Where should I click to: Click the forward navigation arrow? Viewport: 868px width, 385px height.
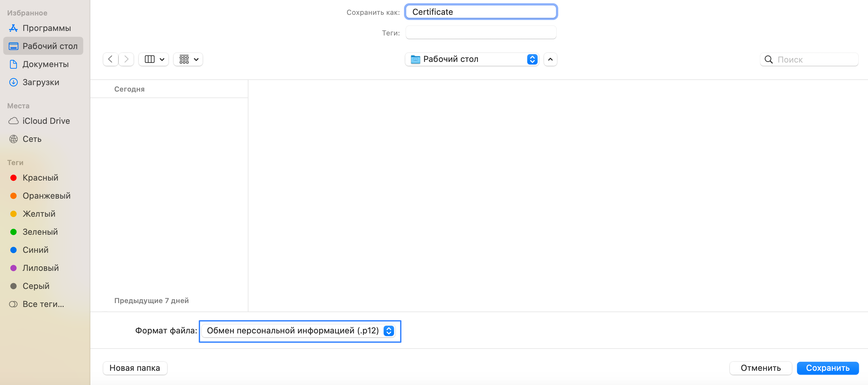tap(126, 59)
